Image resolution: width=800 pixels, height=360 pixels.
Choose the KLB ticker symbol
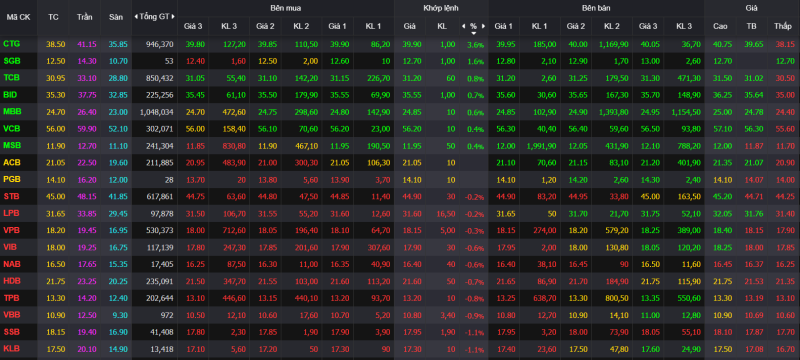[x=11, y=349]
